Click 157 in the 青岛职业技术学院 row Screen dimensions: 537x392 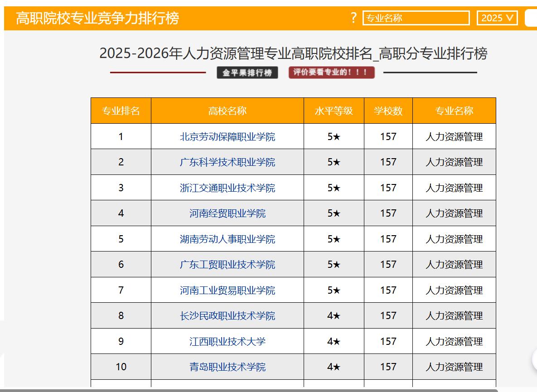click(x=388, y=367)
